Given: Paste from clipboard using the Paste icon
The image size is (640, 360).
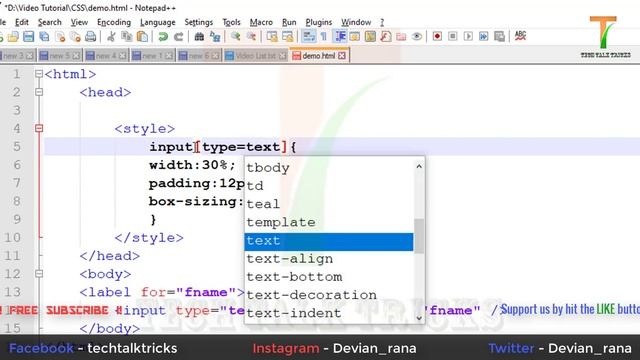Looking at the screenshot, I should click(x=142, y=37).
